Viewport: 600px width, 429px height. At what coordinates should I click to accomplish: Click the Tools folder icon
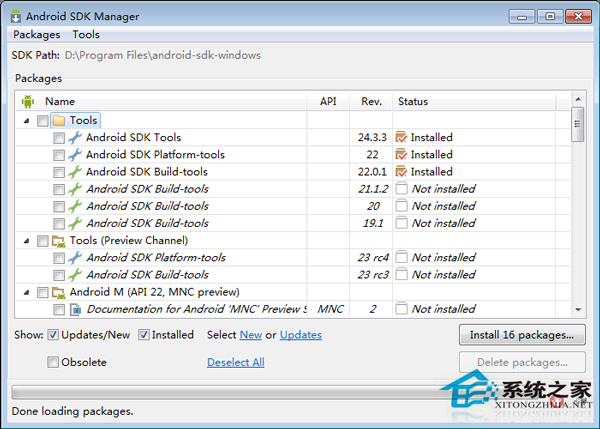click(x=59, y=121)
